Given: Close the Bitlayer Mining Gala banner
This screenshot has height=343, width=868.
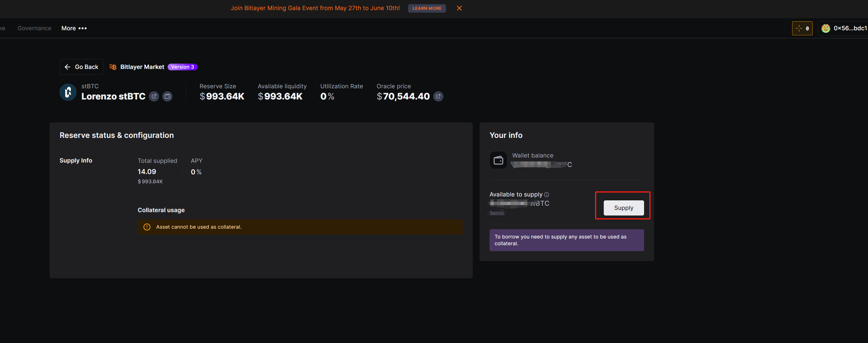Looking at the screenshot, I should pos(459,8).
